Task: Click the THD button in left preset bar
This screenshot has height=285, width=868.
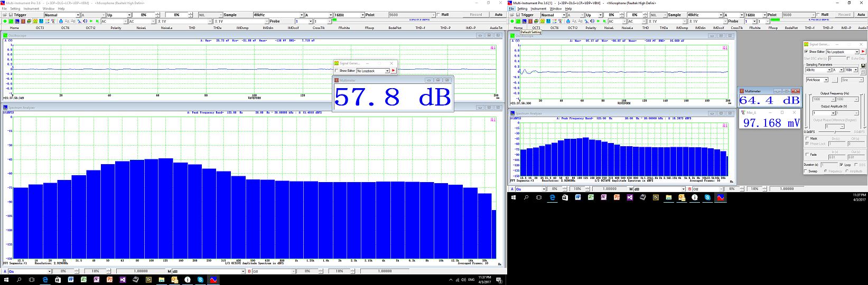Action: point(192,28)
